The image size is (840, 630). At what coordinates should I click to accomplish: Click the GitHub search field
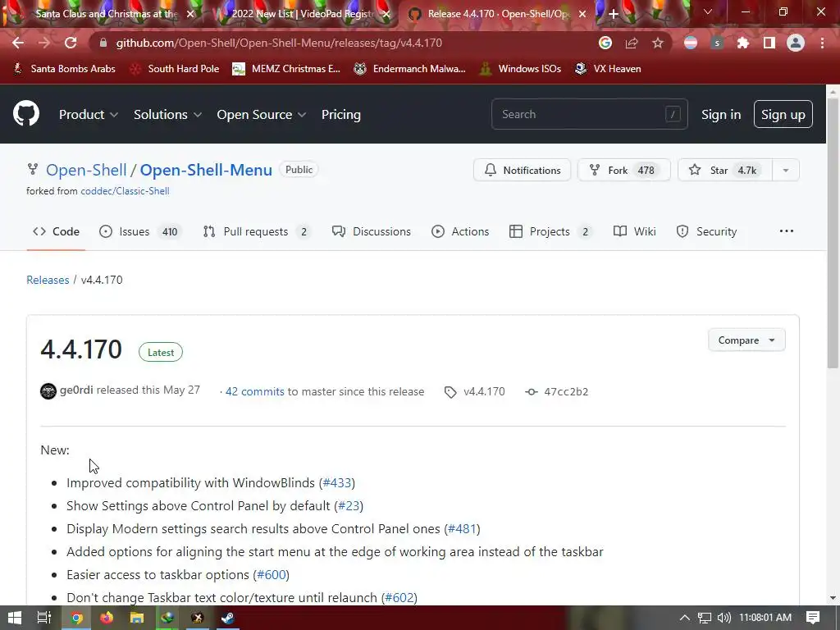pyautogui.click(x=589, y=114)
